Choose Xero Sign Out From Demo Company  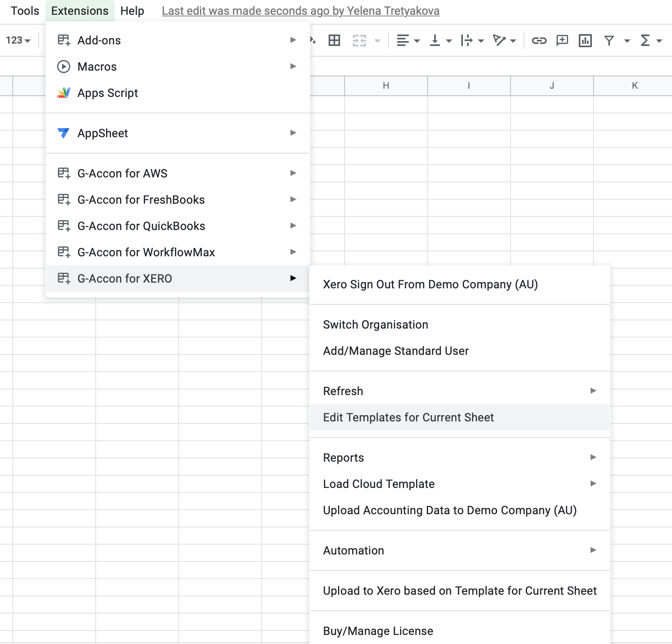click(x=460, y=284)
